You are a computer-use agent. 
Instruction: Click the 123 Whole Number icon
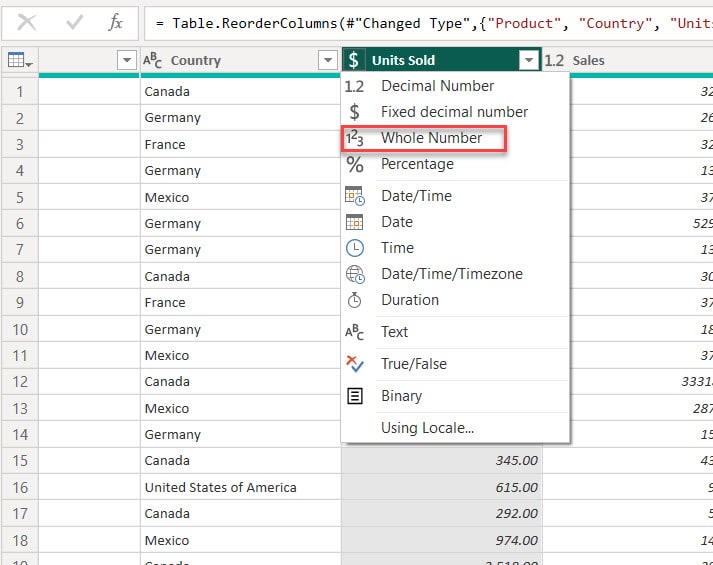(x=354, y=138)
